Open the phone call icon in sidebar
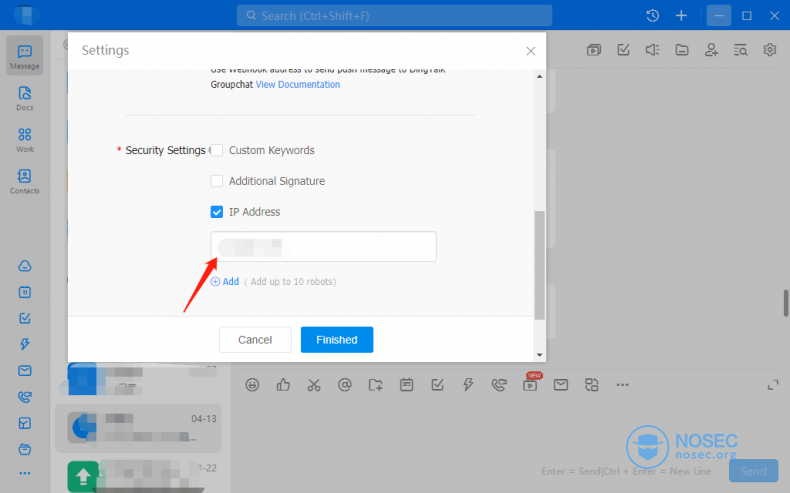 click(x=24, y=397)
